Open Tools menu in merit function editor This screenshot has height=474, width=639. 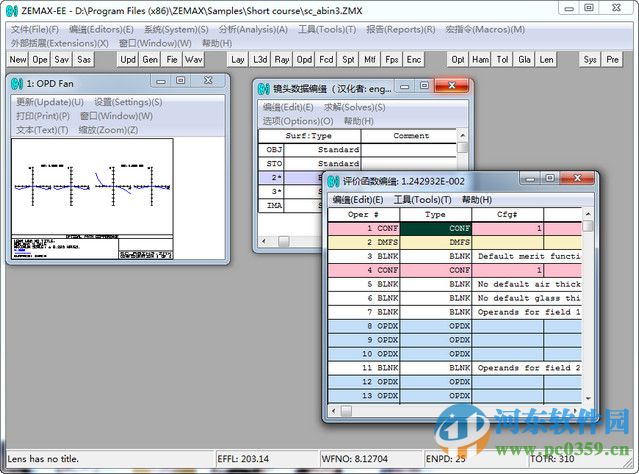point(422,200)
